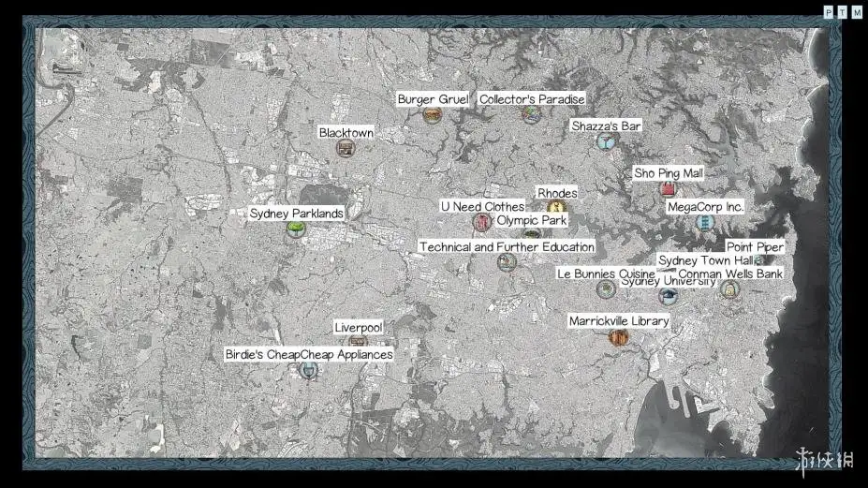This screenshot has width=868, height=488.
Task: Click the "Liverpool" text label
Action: [x=359, y=328]
